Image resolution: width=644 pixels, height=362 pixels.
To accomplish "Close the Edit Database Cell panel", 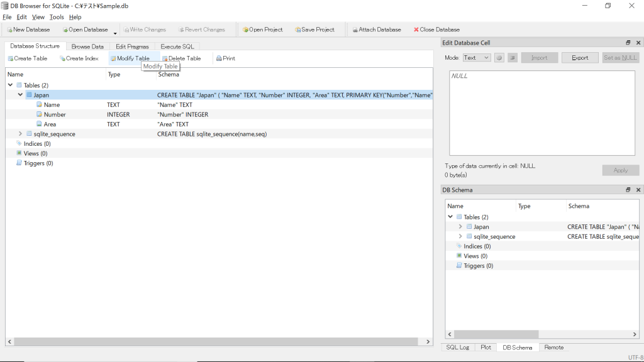I will coord(638,43).
